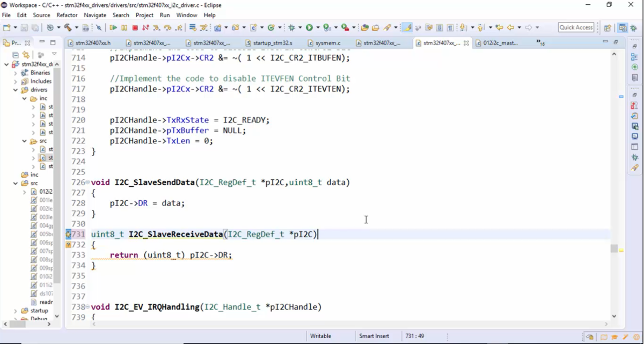644x344 pixels.
Task: Collapse function I2C_SlaveSendData fold marker
Action: click(87, 182)
